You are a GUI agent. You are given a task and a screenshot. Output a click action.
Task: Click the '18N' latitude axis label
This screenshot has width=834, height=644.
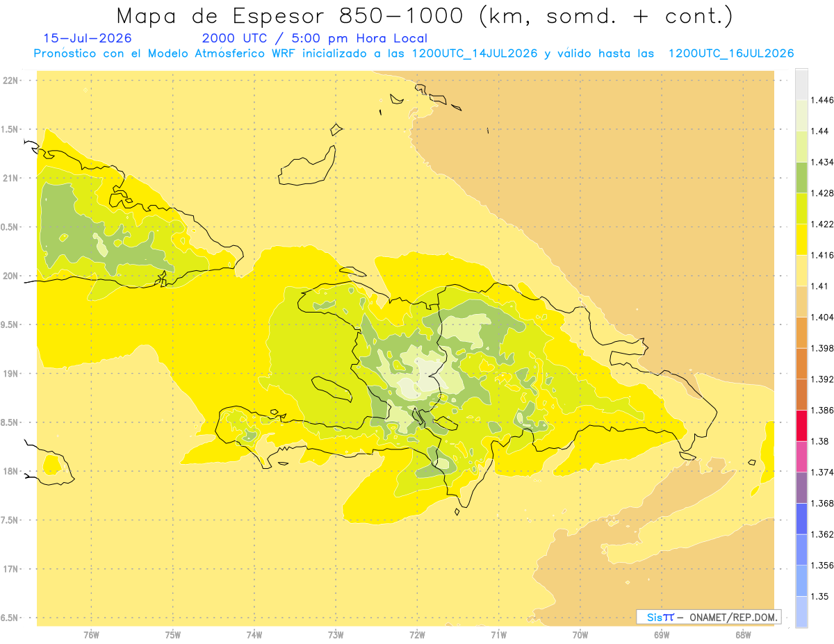[x=10, y=472]
